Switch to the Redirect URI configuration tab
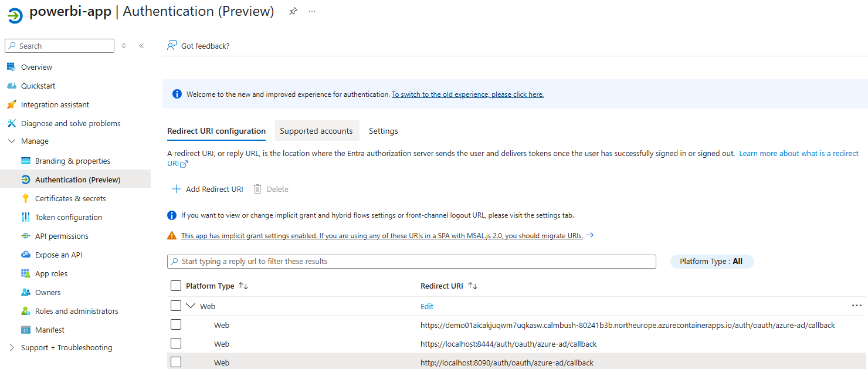868x369 pixels. 216,131
